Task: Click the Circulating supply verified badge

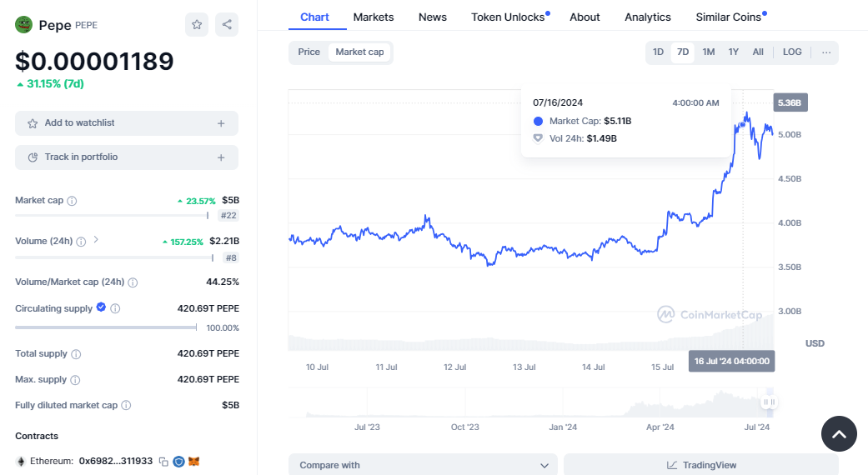Action: [x=101, y=307]
